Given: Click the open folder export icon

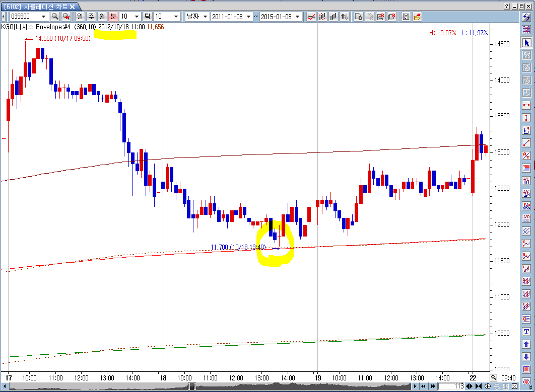Looking at the screenshot, I should point(417,17).
